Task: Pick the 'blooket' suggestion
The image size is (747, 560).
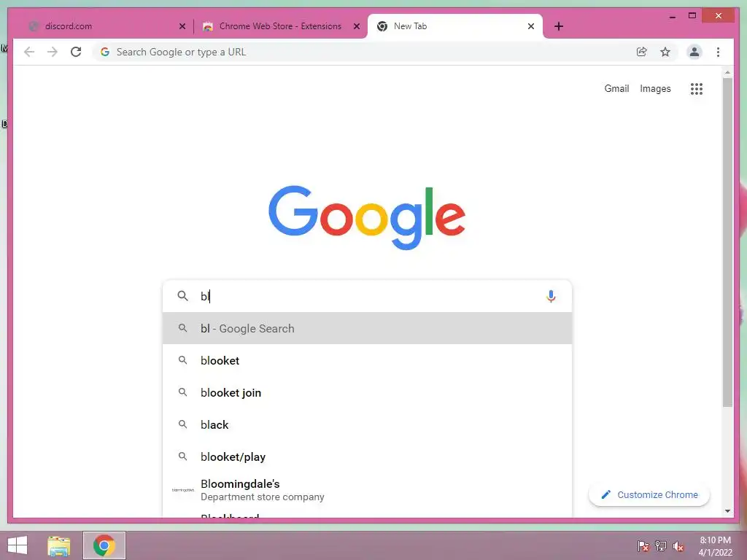Action: tap(367, 360)
